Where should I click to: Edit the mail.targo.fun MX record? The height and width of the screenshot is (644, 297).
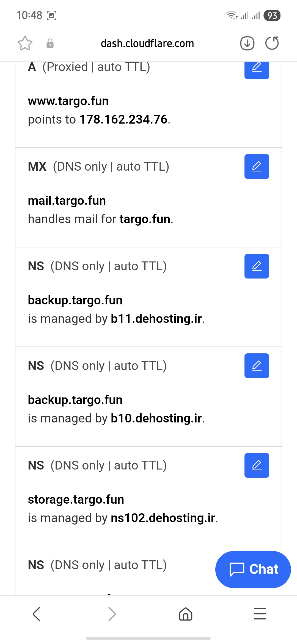257,167
